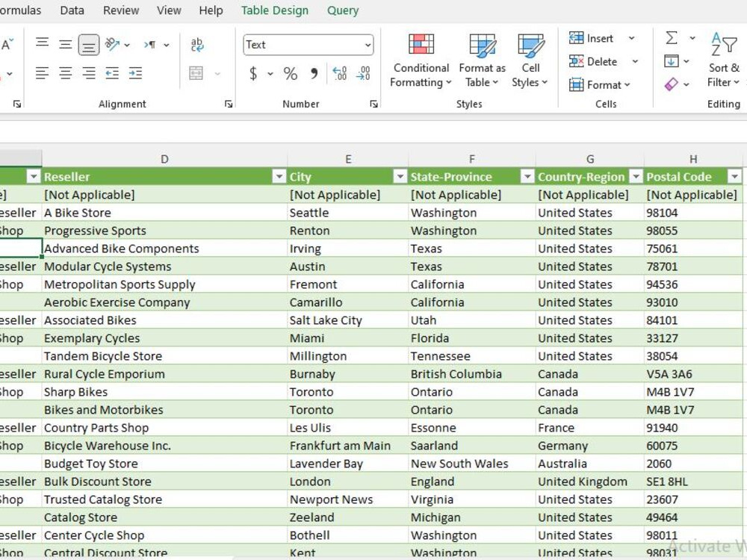Expand the accounting format dropdown arrow
The width and height of the screenshot is (747, 560).
coord(270,73)
